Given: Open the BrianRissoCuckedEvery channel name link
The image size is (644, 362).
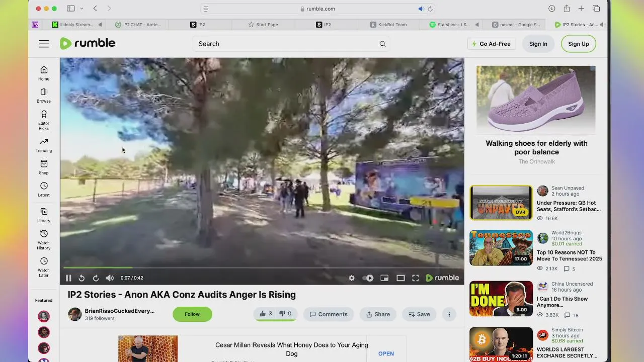Looking at the screenshot, I should point(119,311).
